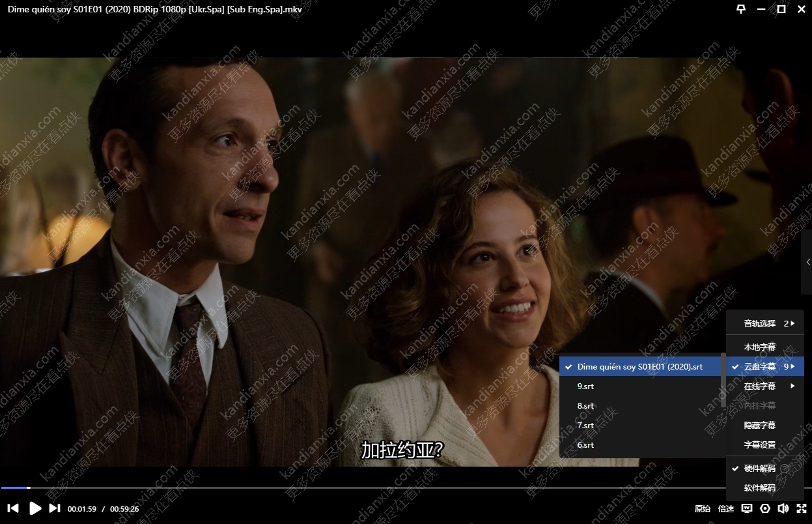The height and width of the screenshot is (524, 812).
Task: Choose the Dime quién soy S01E01 (2020).srt subtitle
Action: coord(639,367)
